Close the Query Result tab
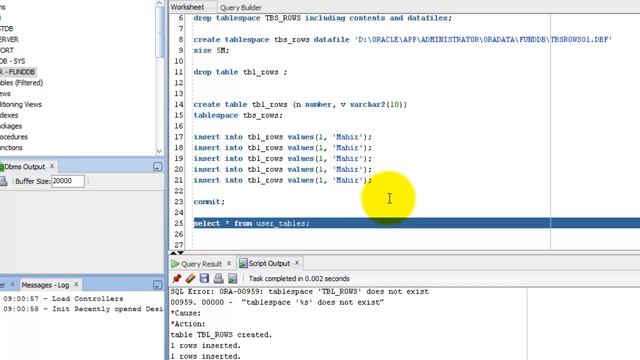The width and height of the screenshot is (640, 360). pos(229,263)
